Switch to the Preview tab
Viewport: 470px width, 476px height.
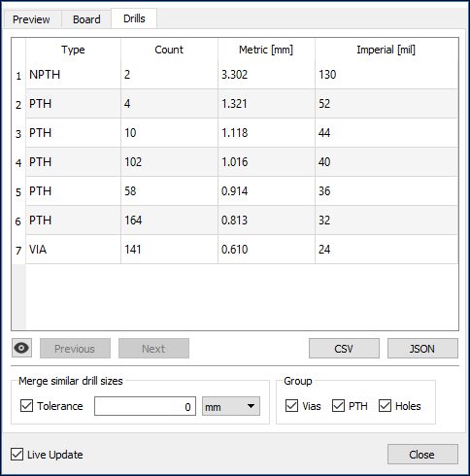31,19
